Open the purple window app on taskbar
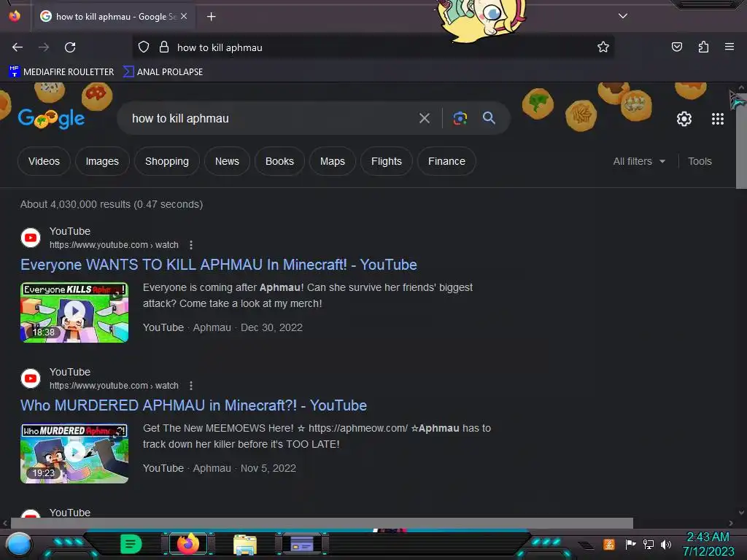Image resolution: width=747 pixels, height=560 pixels. (302, 543)
